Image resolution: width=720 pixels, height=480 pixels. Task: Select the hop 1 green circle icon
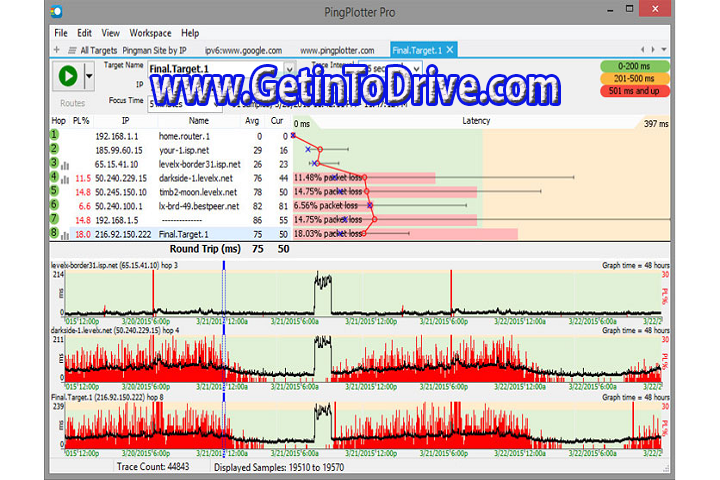click(54, 135)
